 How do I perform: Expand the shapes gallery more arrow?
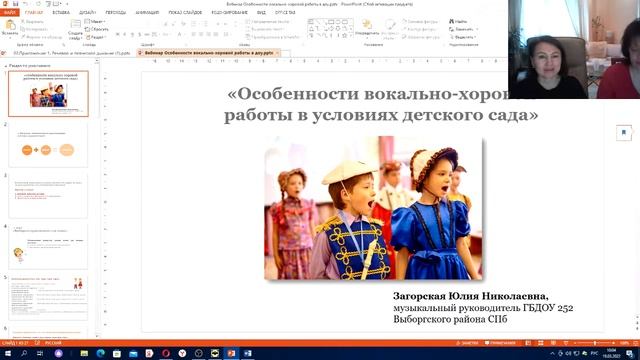351,36
